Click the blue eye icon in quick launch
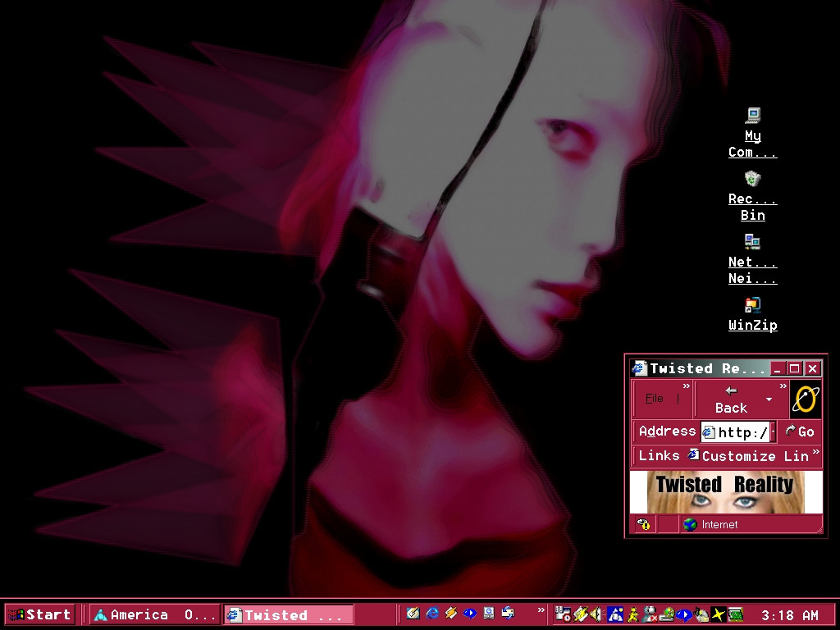 pyautogui.click(x=470, y=613)
